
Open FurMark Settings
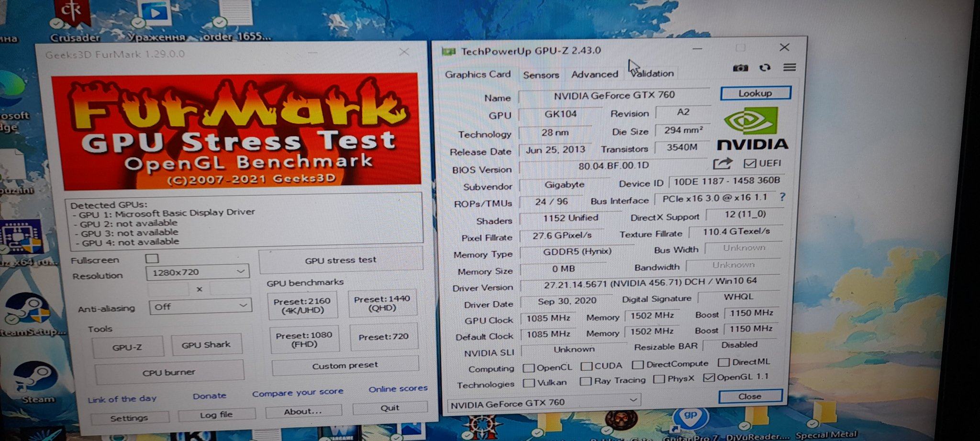[x=129, y=418]
